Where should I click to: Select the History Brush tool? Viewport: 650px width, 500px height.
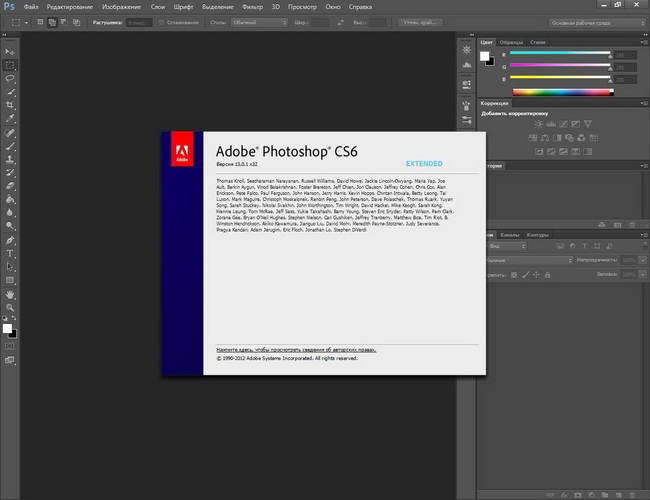pos(10,172)
